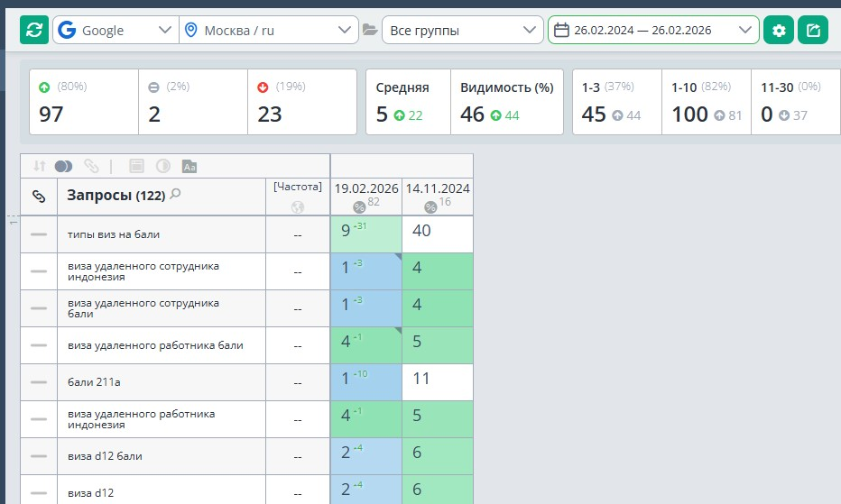Click the percent badge under 14.11.2024
841x504 pixels.
(x=430, y=207)
